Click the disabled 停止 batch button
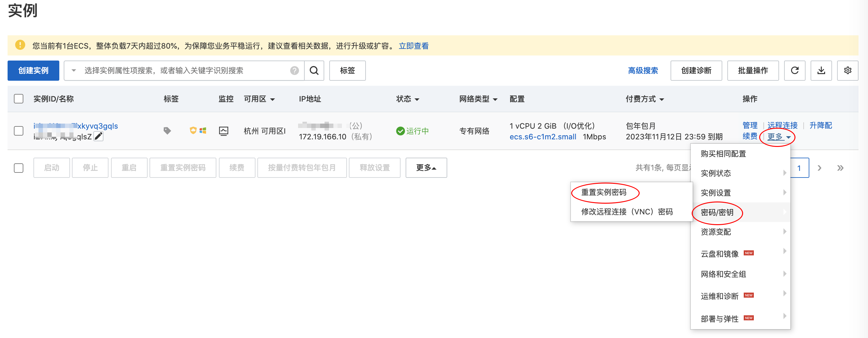 90,168
